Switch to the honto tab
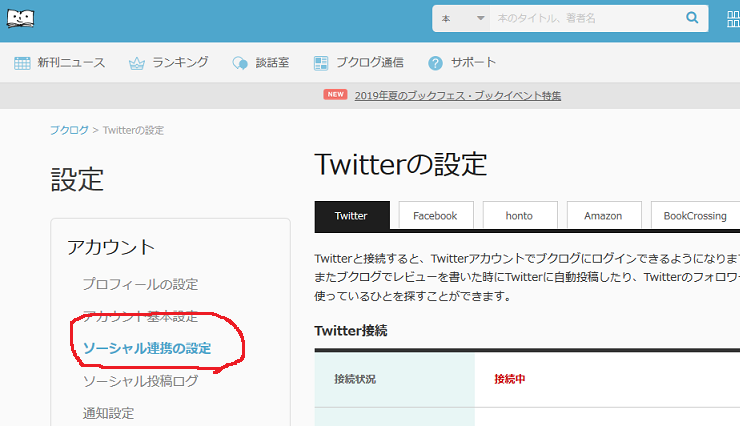The width and height of the screenshot is (740, 426). pos(519,216)
